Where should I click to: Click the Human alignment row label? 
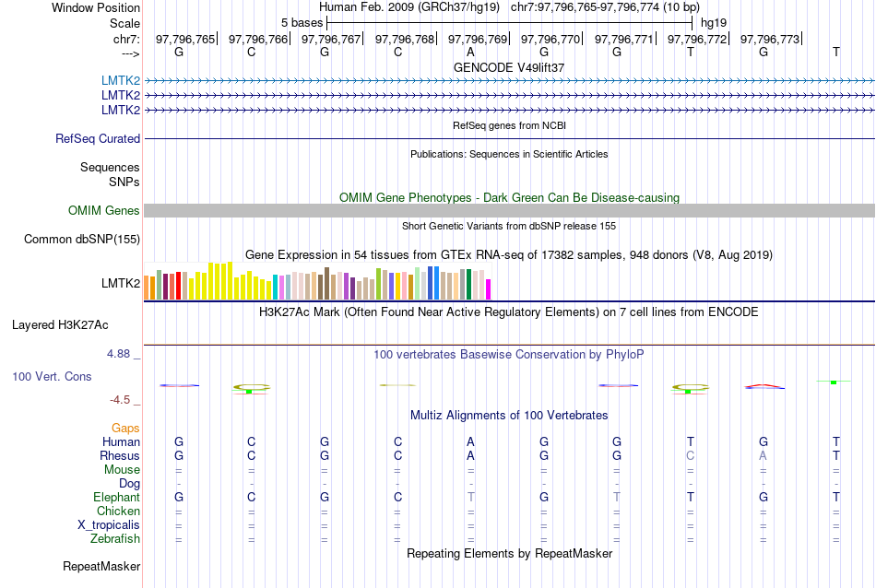coord(121,441)
